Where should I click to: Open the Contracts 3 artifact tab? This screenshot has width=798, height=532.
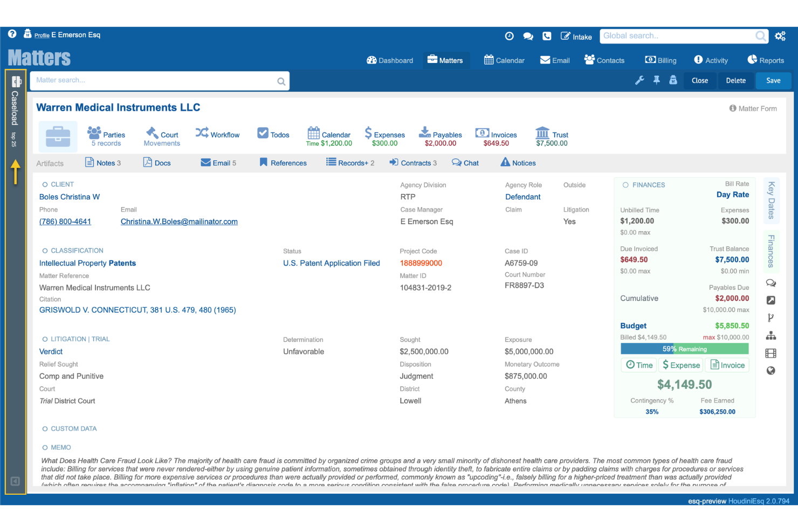coord(413,163)
